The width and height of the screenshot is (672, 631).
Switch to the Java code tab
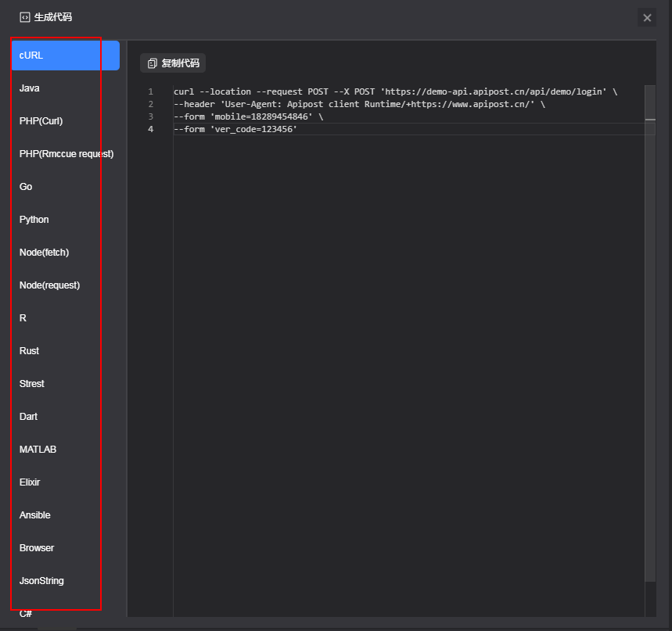coord(30,88)
